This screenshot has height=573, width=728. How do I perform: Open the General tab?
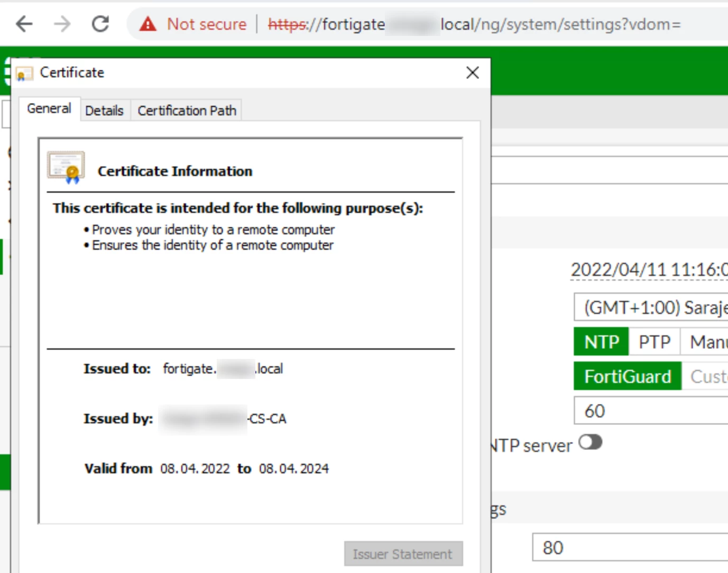pyautogui.click(x=49, y=108)
